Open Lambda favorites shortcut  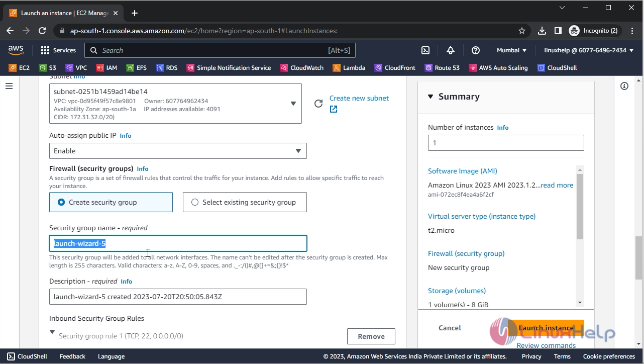pos(349,68)
